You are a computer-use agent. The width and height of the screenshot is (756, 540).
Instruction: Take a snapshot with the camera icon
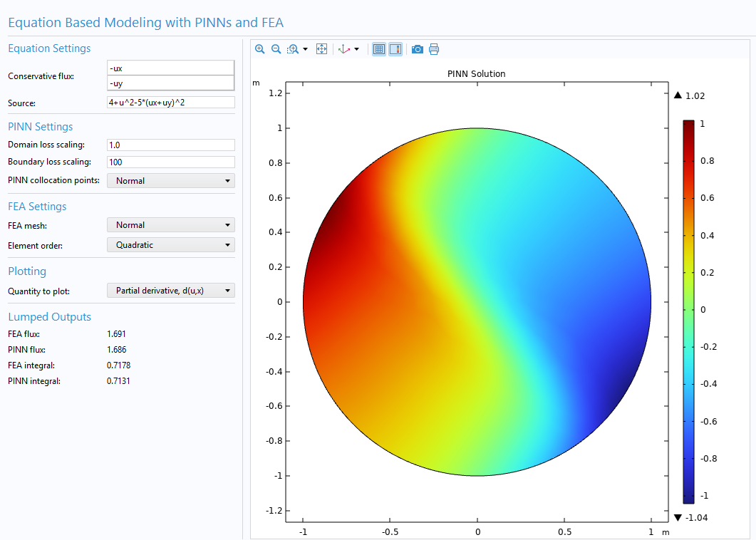(x=418, y=49)
